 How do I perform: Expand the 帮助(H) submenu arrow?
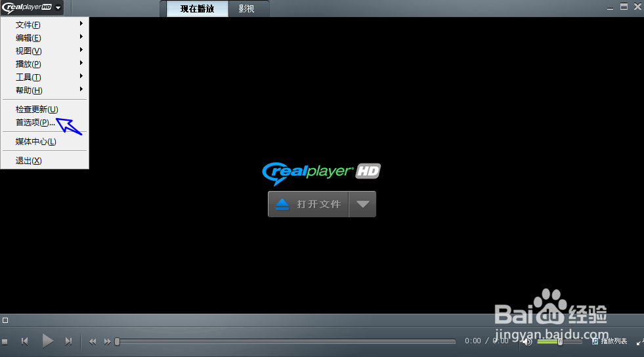click(x=81, y=89)
